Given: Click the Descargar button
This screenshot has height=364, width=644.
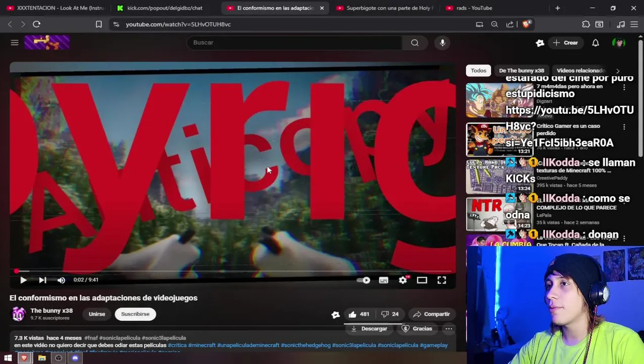Looking at the screenshot, I should [x=369, y=329].
